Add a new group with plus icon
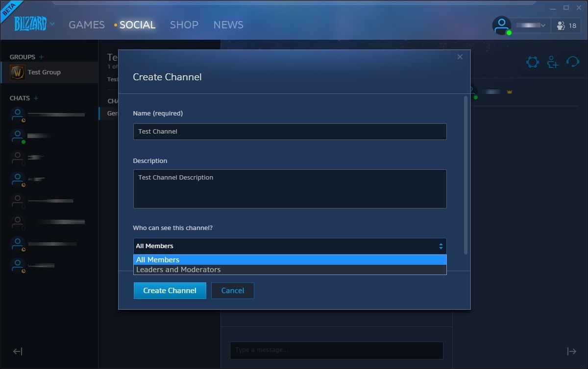This screenshot has width=588, height=369. [42, 57]
